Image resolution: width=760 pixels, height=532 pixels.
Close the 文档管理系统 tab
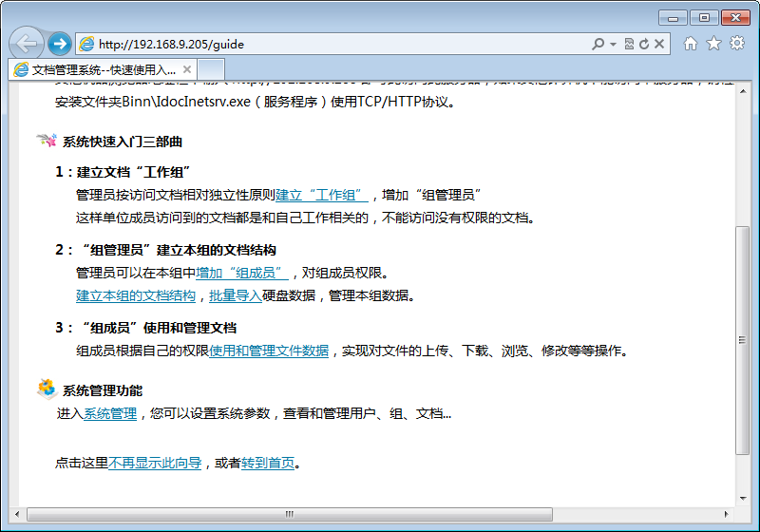pos(187,69)
